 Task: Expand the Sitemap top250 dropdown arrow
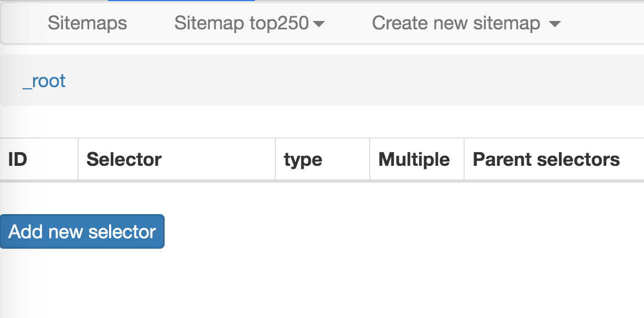tap(318, 24)
